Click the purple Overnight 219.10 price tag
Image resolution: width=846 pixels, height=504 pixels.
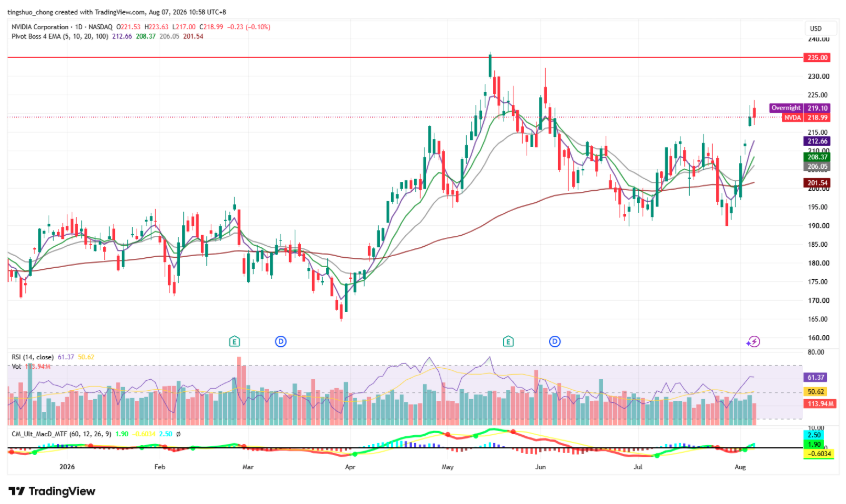800,108
